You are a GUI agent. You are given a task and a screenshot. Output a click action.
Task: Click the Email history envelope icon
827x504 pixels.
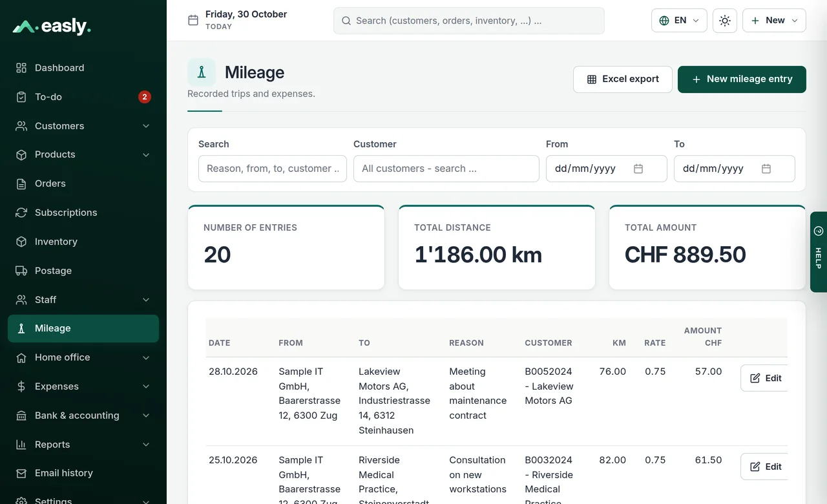[x=21, y=473]
